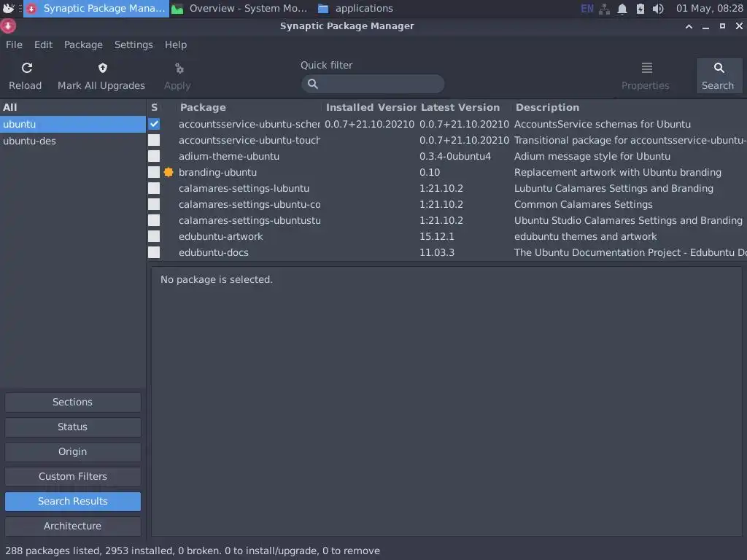Sort by the Description column header
Viewport: 747px width, 560px height.
(x=629, y=108)
